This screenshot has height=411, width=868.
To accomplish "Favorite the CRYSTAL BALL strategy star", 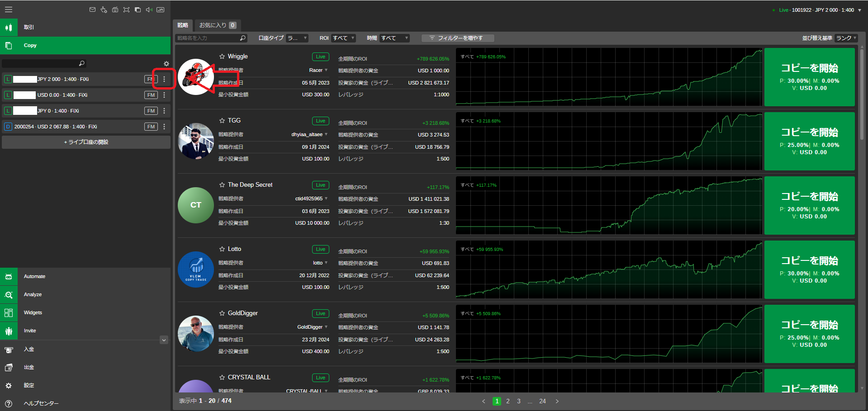I will click(x=222, y=378).
